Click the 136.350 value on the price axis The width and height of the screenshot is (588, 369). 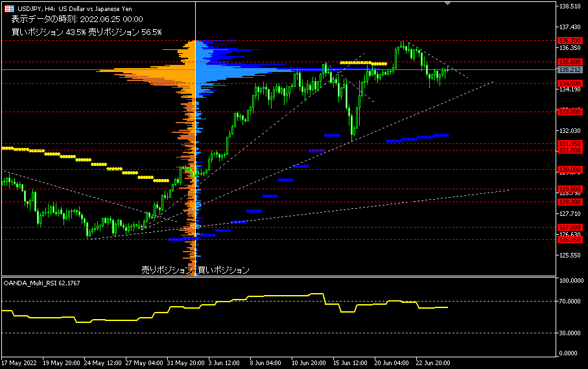(570, 48)
